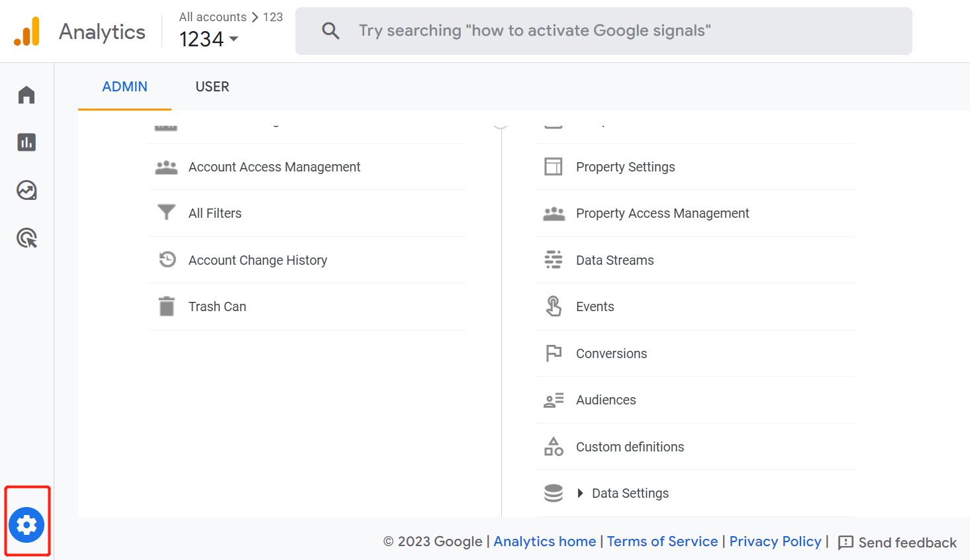
Task: Click the search magnifier icon
Action: point(330,30)
